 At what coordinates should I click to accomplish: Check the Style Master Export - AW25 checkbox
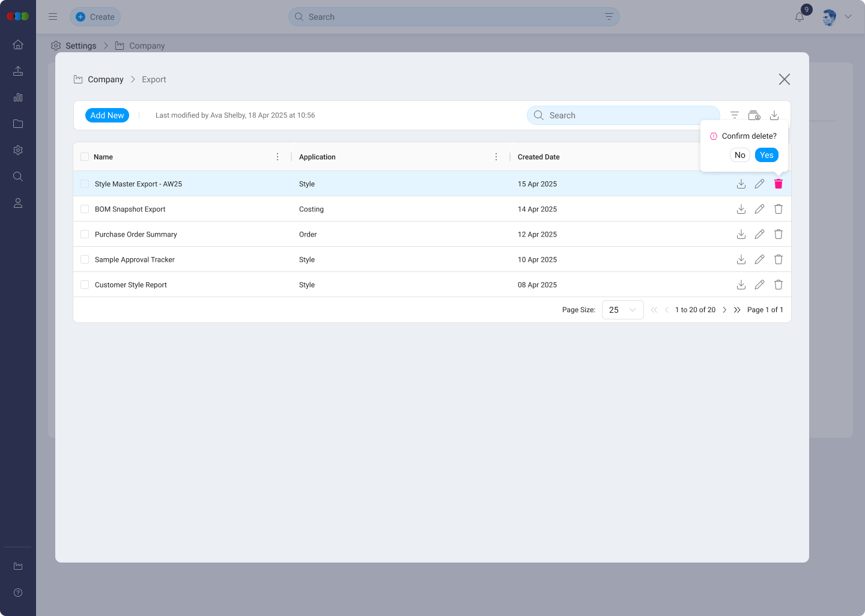click(84, 184)
